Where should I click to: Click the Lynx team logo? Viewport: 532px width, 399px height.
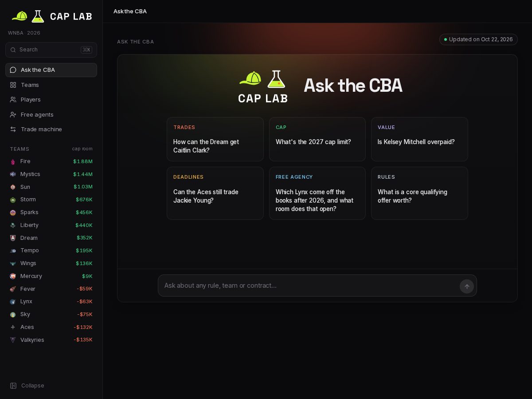coord(13,301)
